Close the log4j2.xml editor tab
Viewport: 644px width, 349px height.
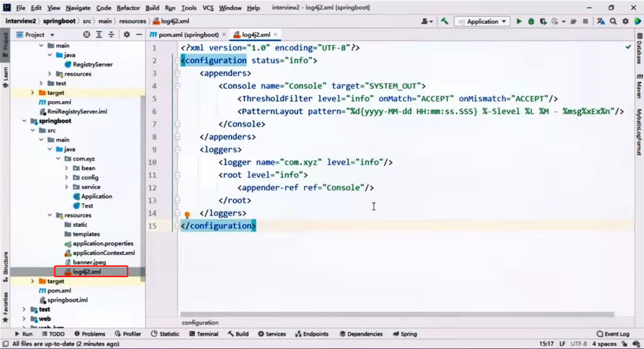click(276, 35)
